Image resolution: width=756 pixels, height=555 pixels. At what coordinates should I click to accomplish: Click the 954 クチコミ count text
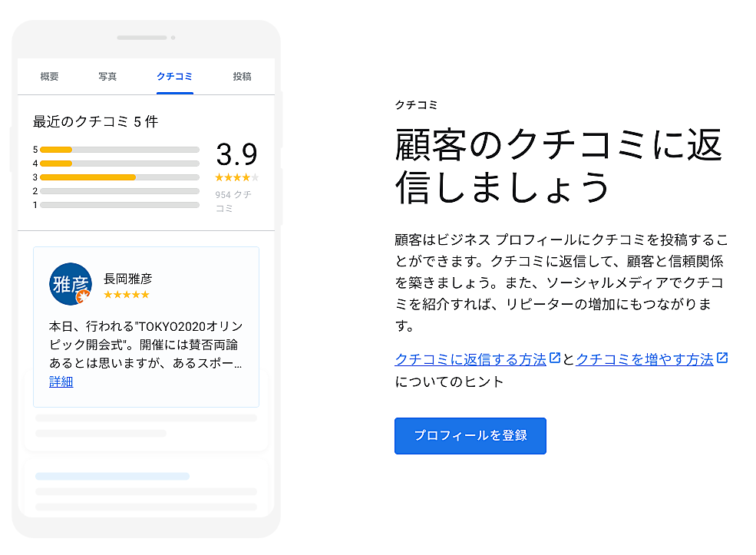pyautogui.click(x=233, y=201)
